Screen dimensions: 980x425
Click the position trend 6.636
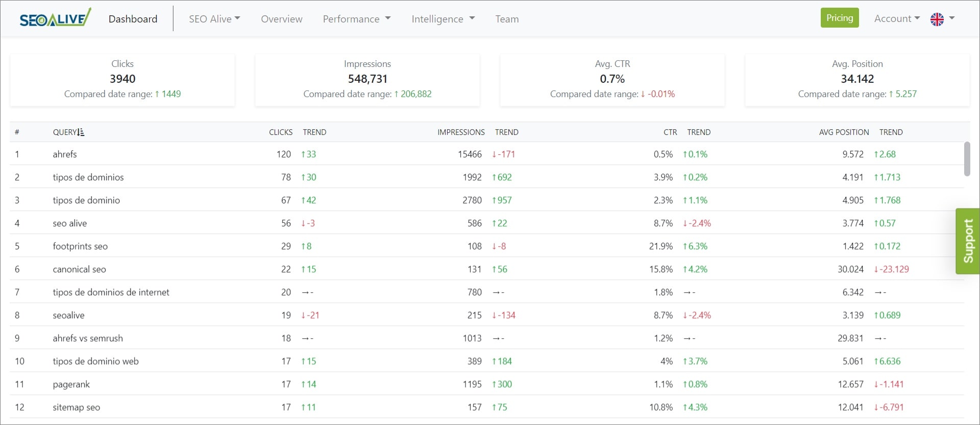pos(887,361)
